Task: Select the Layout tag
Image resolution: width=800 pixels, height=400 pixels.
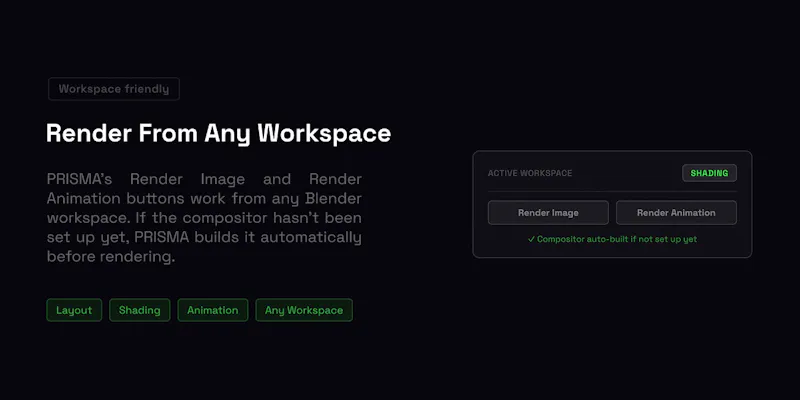Action: 74,310
